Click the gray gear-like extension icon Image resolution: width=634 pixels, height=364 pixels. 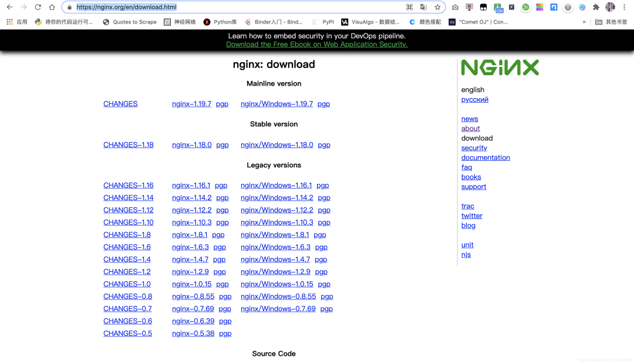(568, 7)
